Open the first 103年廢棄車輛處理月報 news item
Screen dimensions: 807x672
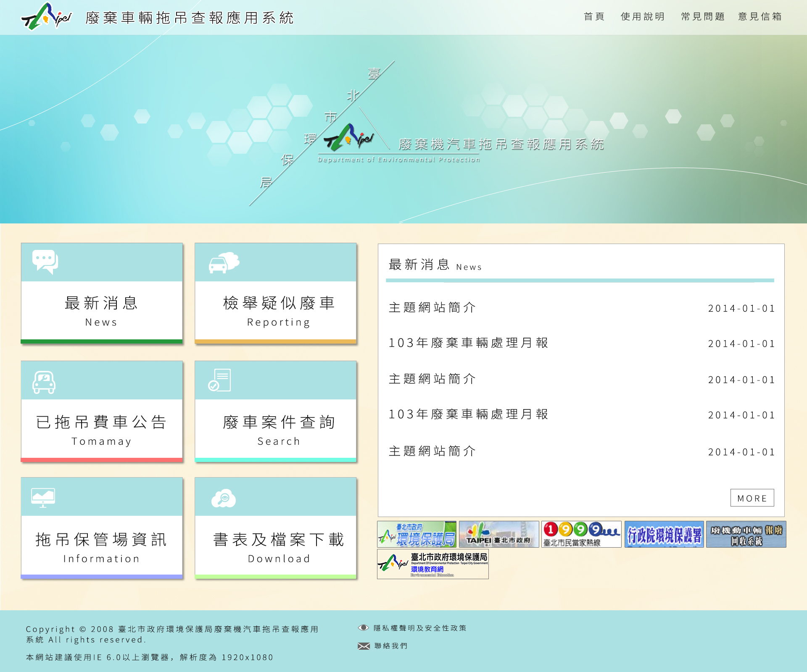coord(468,343)
